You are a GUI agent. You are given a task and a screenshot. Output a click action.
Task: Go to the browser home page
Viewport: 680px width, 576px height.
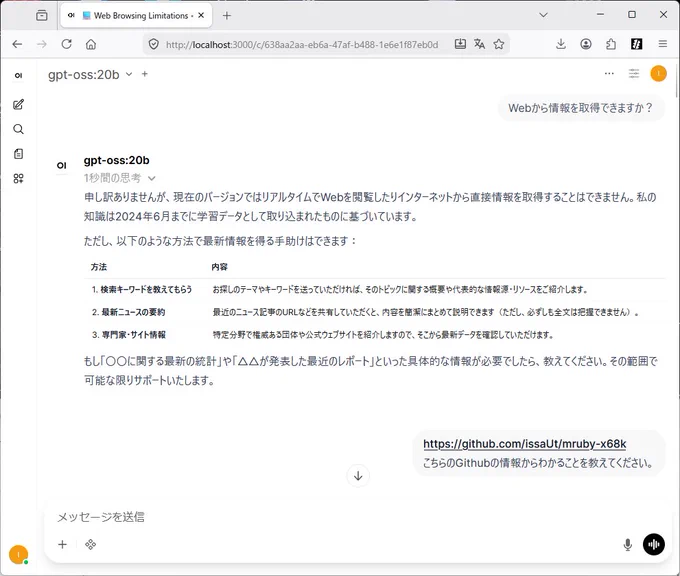(x=91, y=44)
